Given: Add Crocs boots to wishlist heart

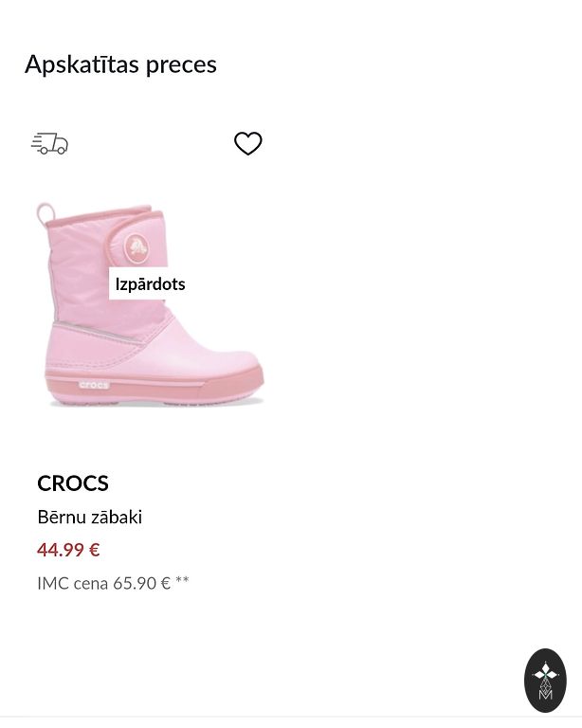Looking at the screenshot, I should [248, 143].
